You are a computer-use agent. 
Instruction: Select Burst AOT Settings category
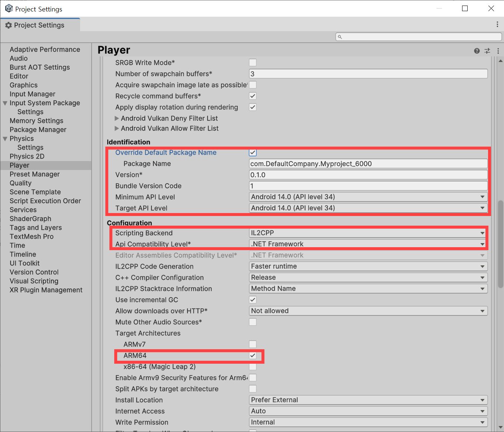coord(40,68)
